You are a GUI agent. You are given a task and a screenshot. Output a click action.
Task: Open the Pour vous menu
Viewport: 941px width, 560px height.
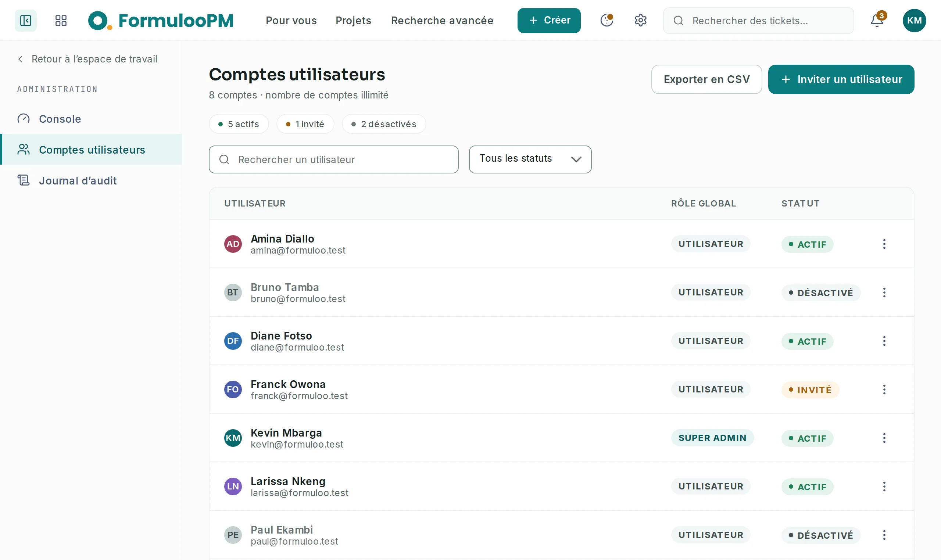291,20
